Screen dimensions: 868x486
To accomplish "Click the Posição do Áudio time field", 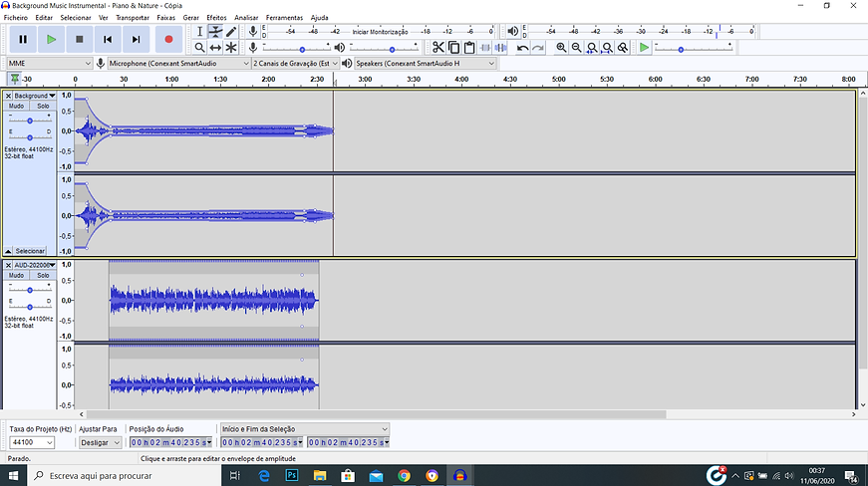I will [170, 442].
